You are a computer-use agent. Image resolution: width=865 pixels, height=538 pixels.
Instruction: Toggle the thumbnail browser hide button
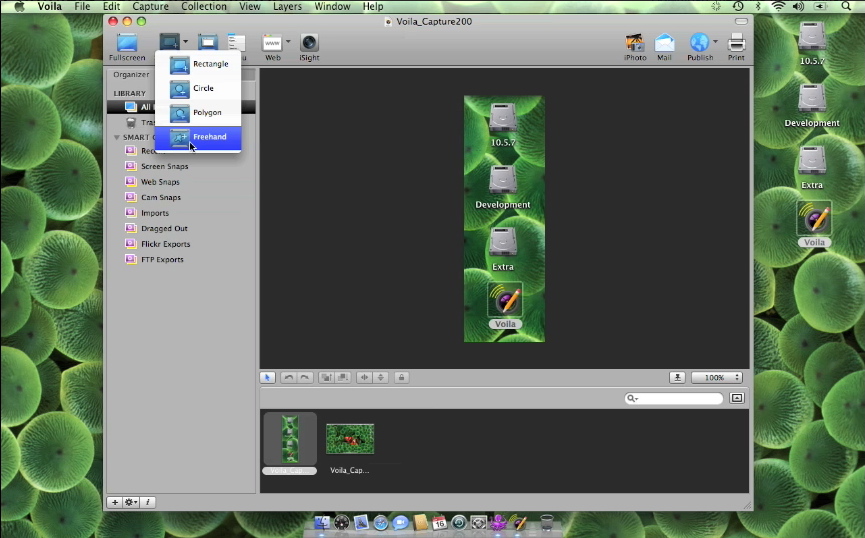point(737,398)
